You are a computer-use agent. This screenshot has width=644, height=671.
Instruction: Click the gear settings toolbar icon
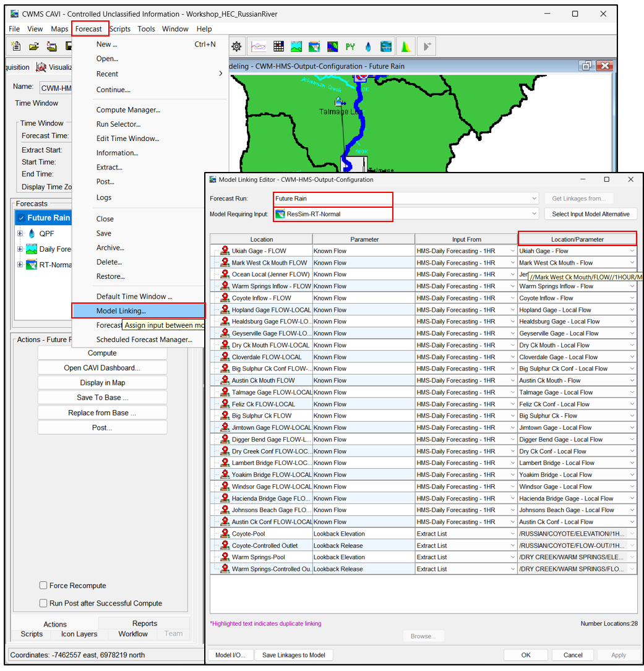point(236,46)
